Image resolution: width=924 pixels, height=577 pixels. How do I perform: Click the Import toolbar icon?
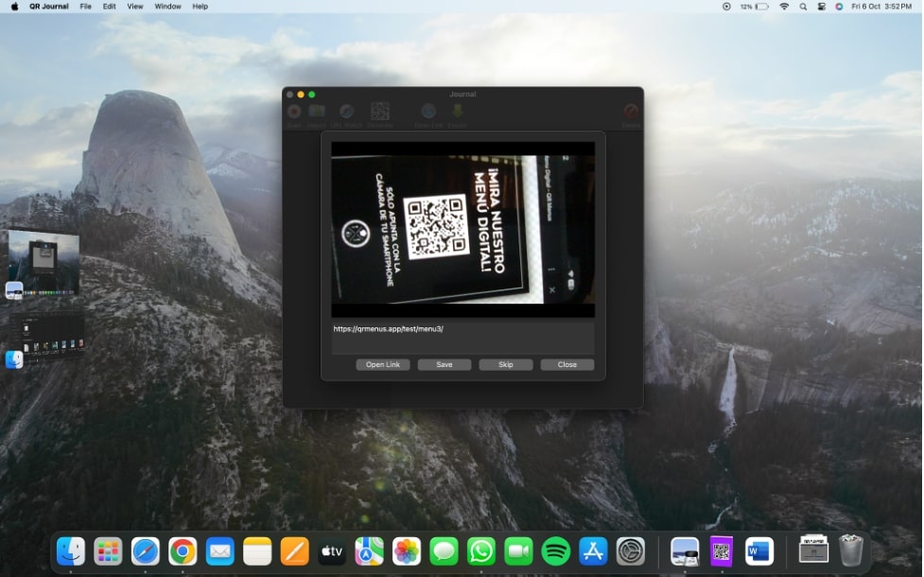pos(316,112)
